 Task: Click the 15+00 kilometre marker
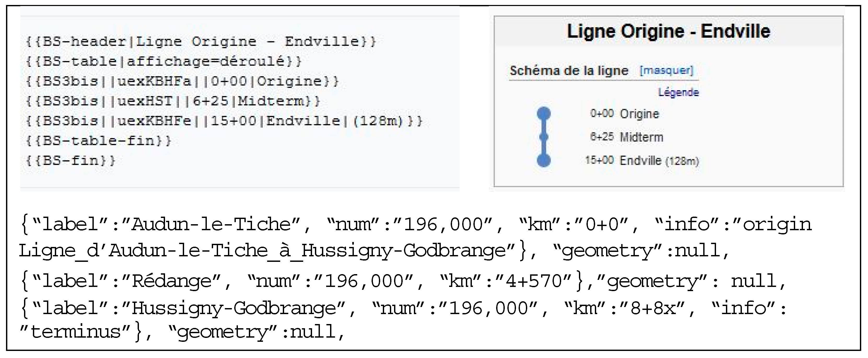point(600,160)
